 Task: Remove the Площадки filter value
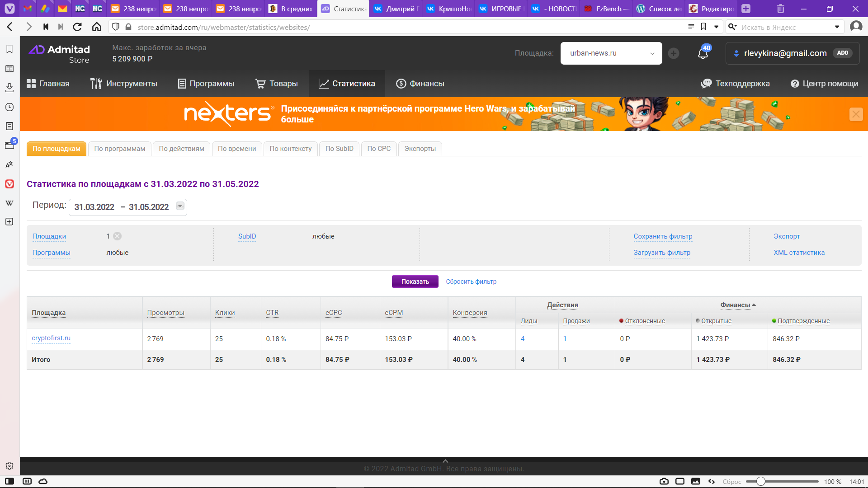coord(117,236)
